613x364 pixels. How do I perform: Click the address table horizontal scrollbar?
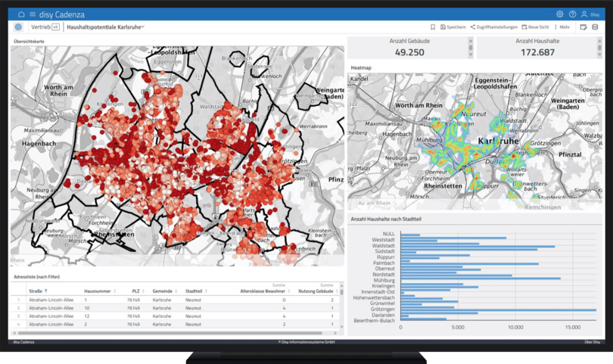[170, 333]
